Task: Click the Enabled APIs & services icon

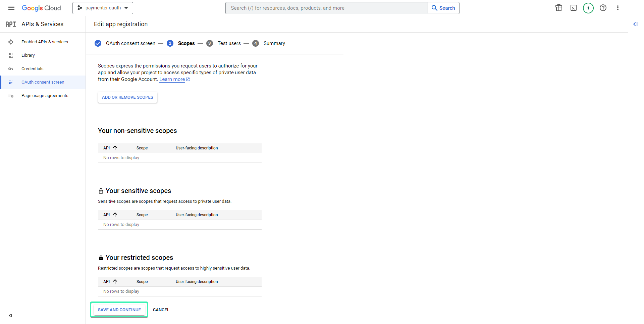Action: [11, 42]
